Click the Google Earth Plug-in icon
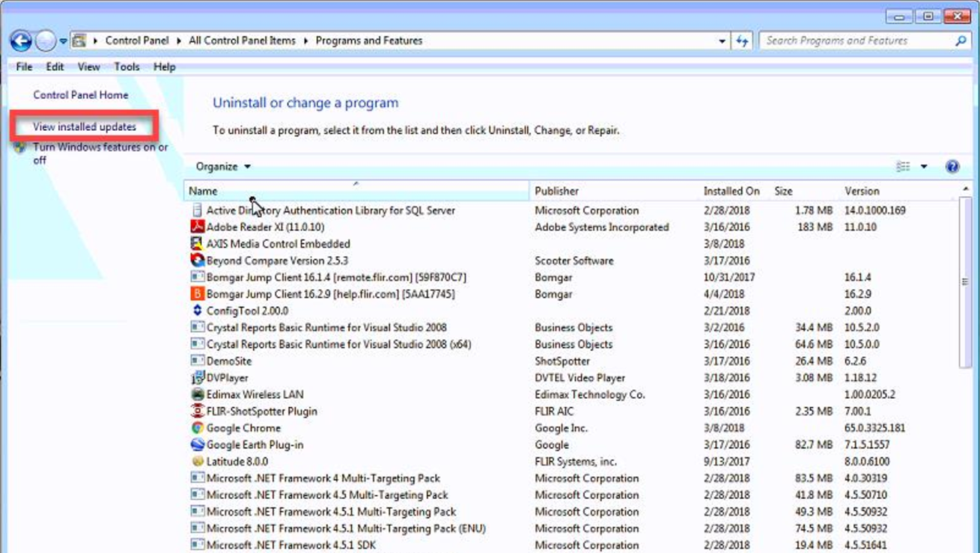The image size is (980, 553). [x=197, y=444]
